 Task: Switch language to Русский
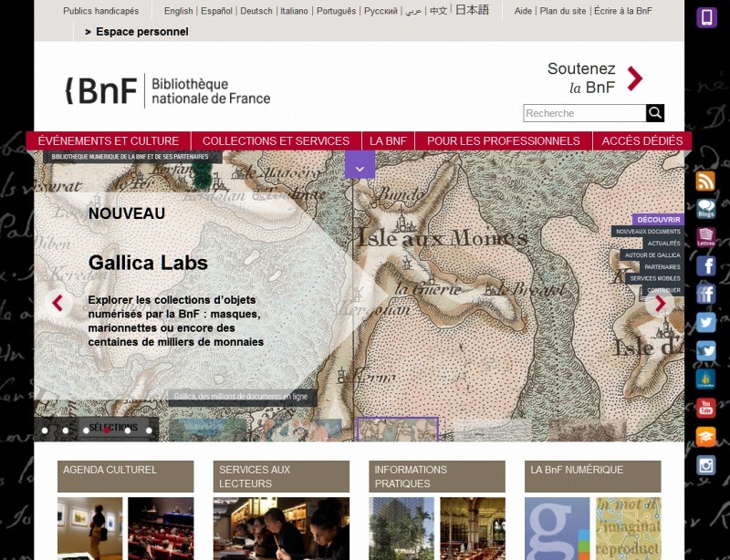(381, 11)
